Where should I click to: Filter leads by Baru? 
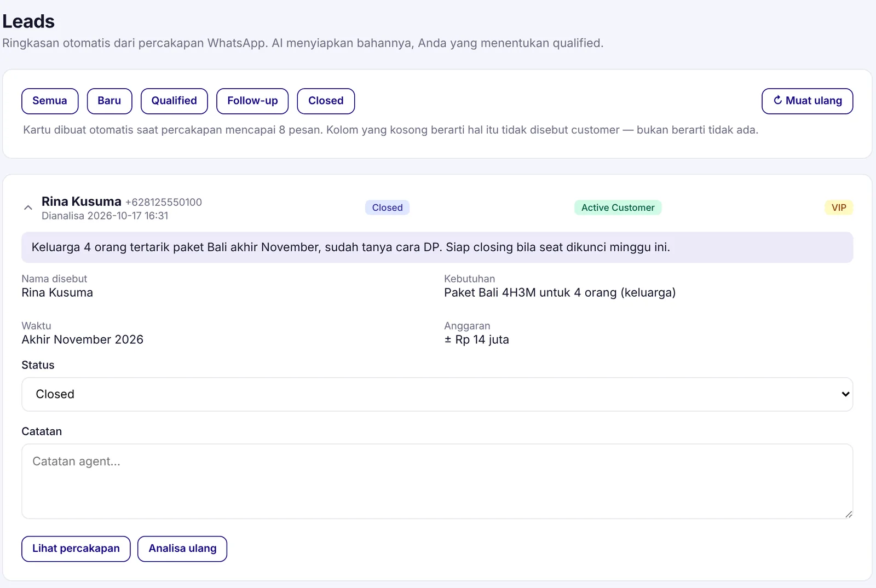tap(109, 101)
